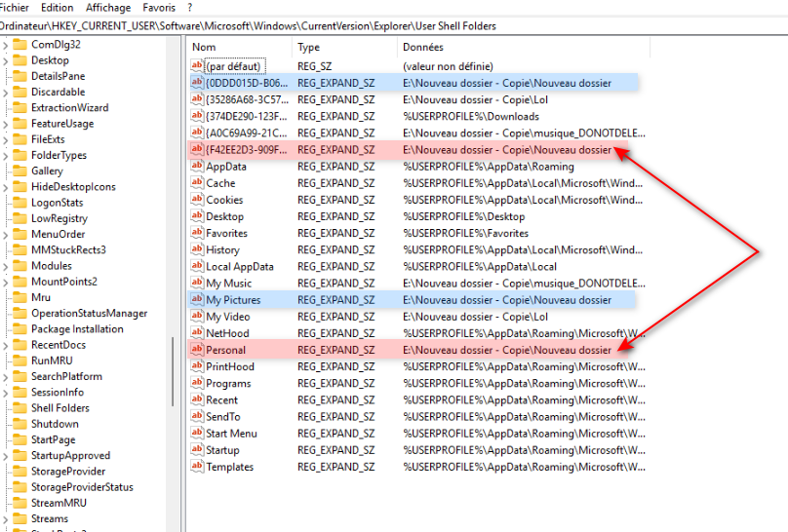Select the StartPage key

[x=54, y=439]
